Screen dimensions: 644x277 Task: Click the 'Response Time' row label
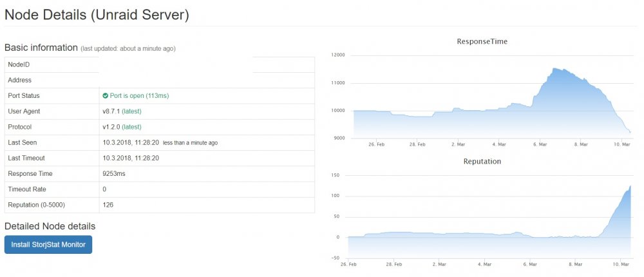pyautogui.click(x=30, y=174)
